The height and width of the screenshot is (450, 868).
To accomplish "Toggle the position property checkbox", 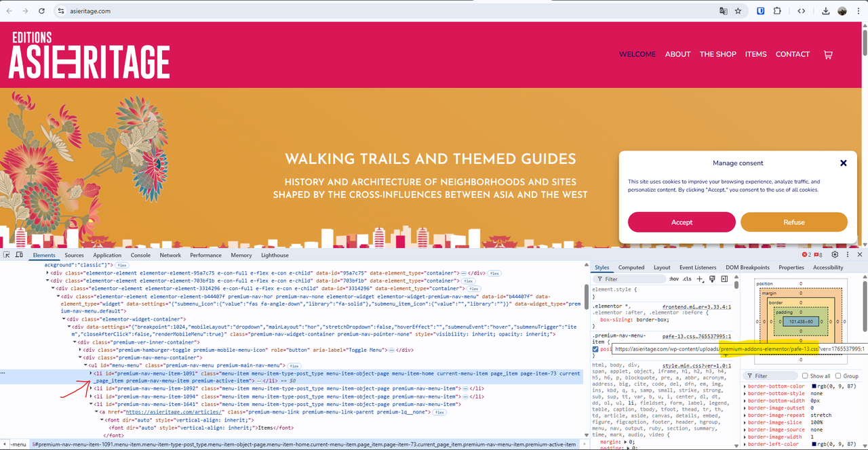I will [x=595, y=350].
